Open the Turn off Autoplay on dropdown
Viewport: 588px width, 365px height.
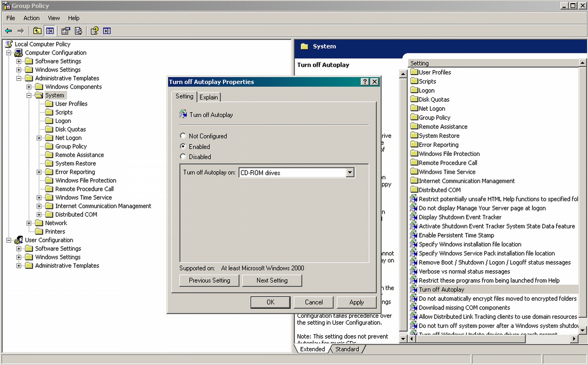(x=350, y=173)
